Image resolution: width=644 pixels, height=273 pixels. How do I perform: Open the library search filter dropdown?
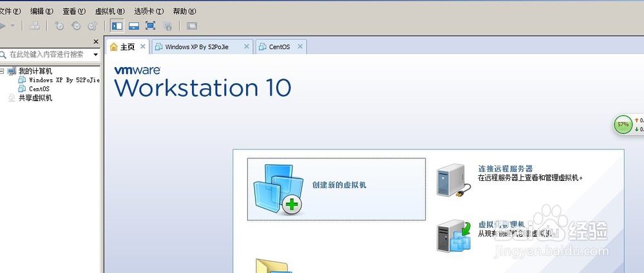(x=96, y=54)
